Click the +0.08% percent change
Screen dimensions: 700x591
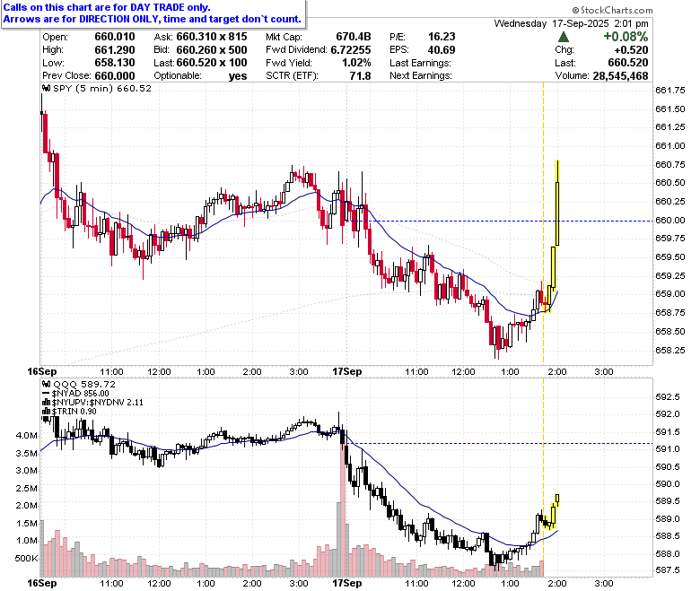pyautogui.click(x=626, y=37)
